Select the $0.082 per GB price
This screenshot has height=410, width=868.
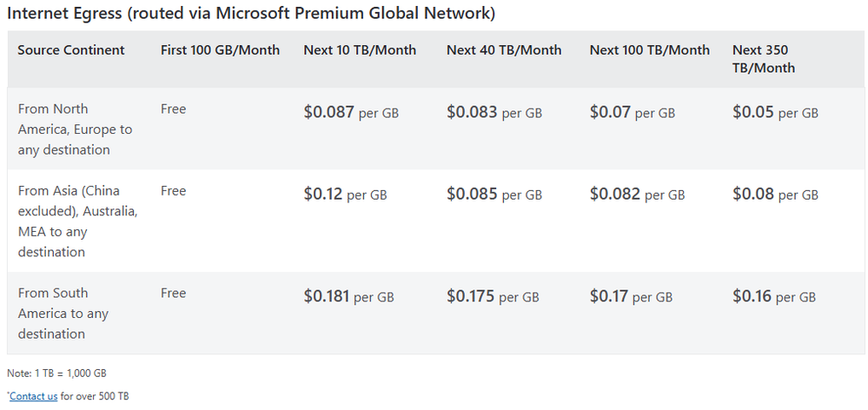[x=637, y=195]
